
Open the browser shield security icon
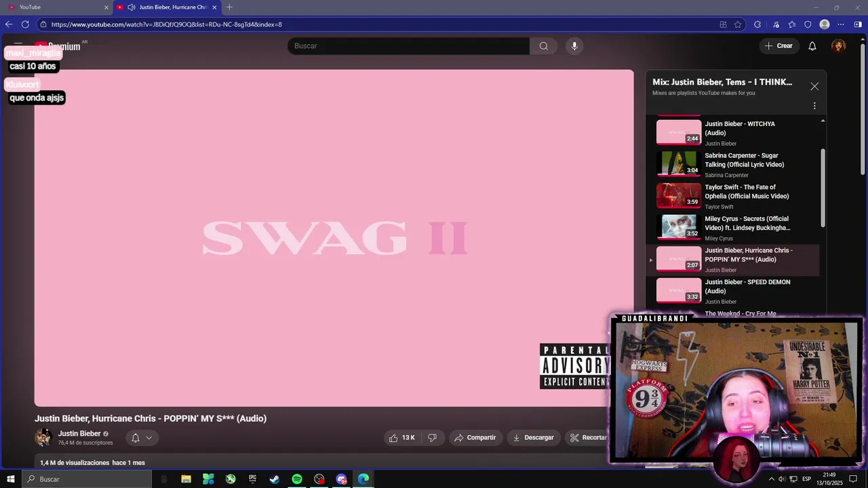coord(808,24)
